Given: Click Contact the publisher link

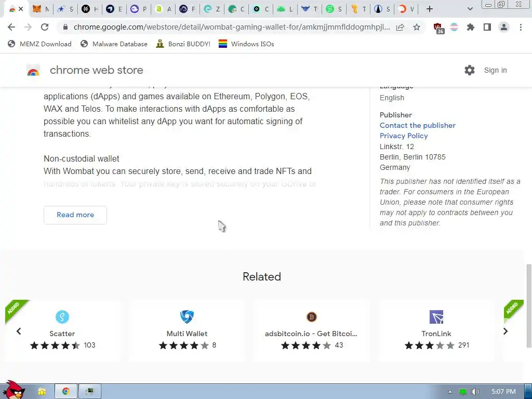Looking at the screenshot, I should [x=417, y=125].
